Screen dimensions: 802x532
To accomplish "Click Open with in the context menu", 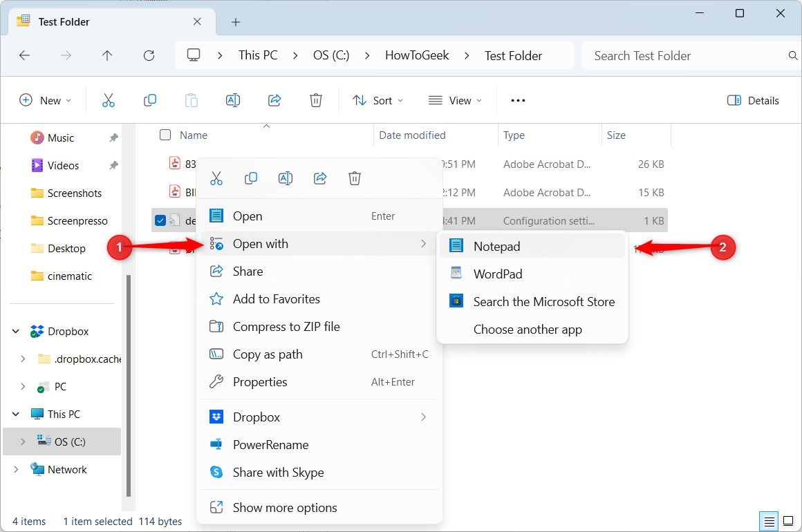I will coord(319,244).
